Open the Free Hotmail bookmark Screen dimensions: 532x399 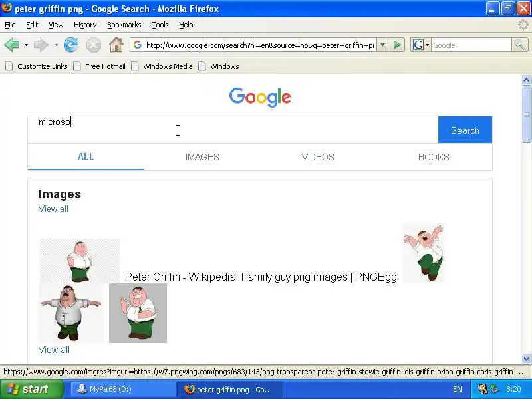click(x=100, y=66)
